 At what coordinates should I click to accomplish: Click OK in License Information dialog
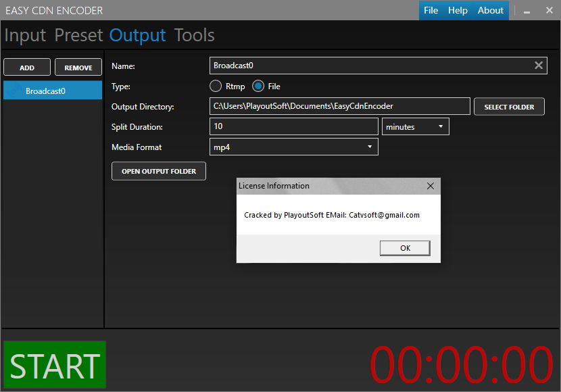click(405, 248)
